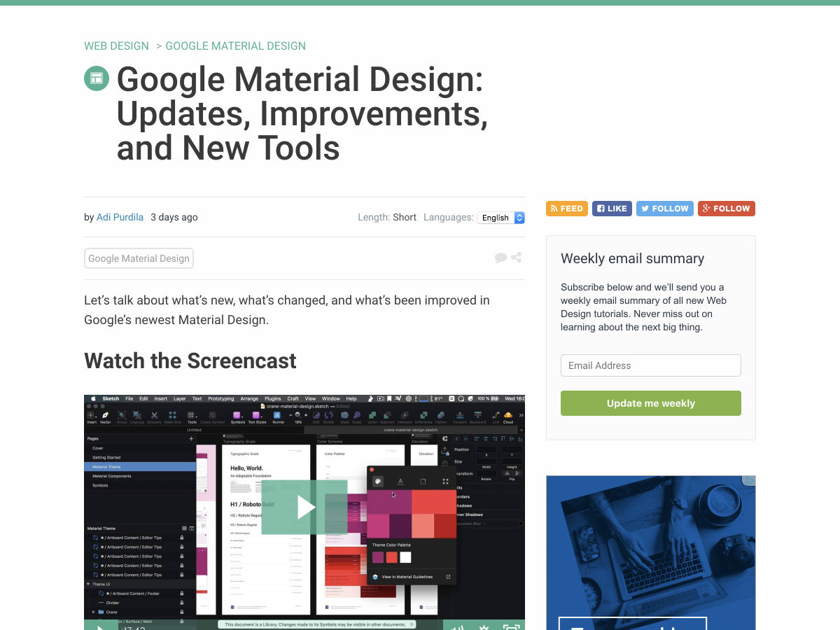Click the comments speech bubble icon

pos(500,258)
